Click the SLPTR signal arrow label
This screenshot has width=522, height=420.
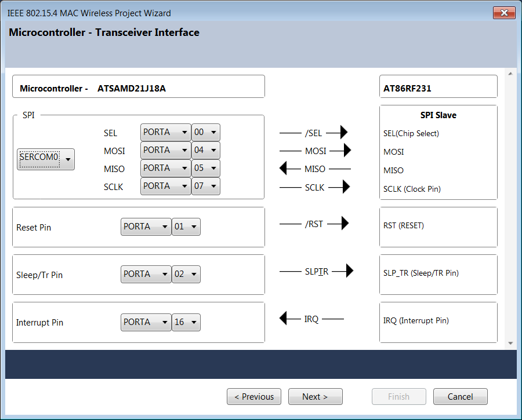point(317,272)
